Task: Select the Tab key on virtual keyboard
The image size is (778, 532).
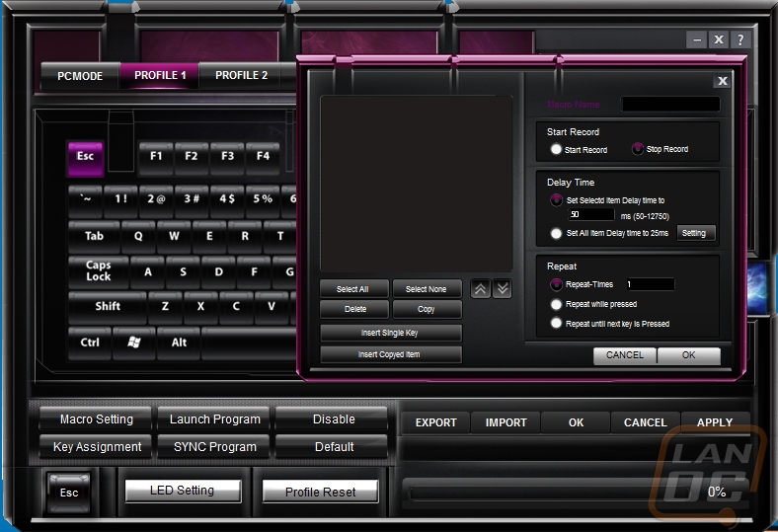Action: point(94,237)
